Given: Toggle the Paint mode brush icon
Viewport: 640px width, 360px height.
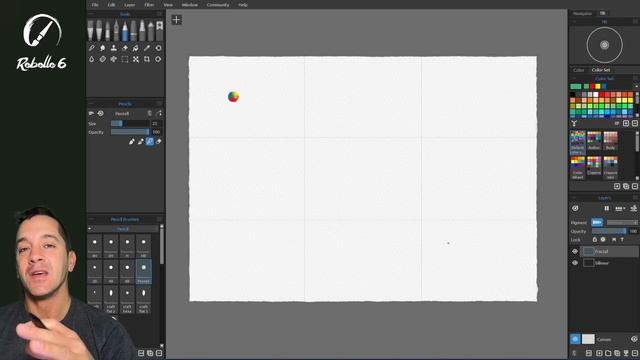Looking at the screenshot, I should coord(131,141).
